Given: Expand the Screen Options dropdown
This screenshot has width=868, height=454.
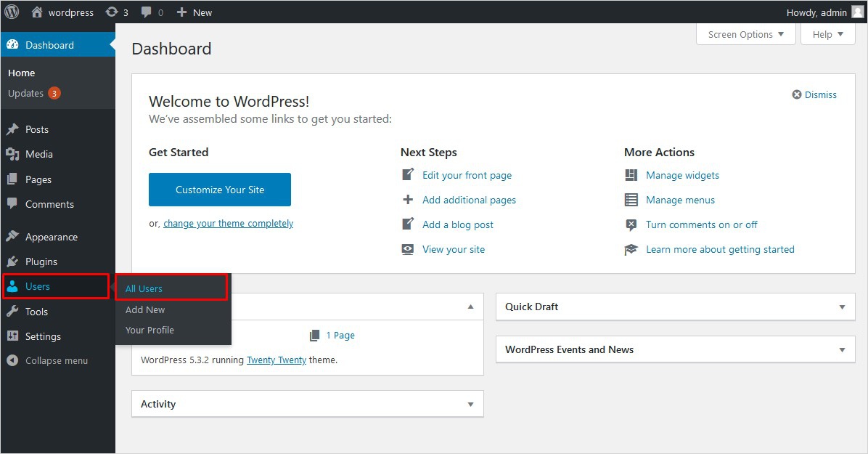Looking at the screenshot, I should (745, 34).
